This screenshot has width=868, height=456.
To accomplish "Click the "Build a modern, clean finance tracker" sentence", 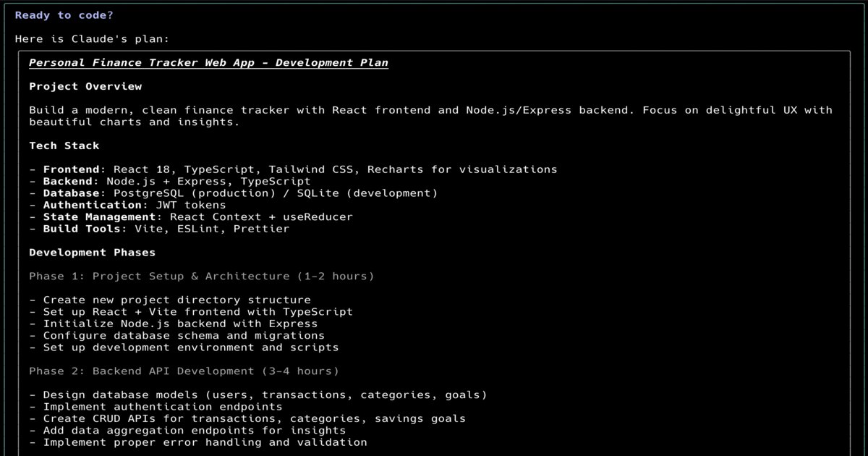I will [x=431, y=110].
